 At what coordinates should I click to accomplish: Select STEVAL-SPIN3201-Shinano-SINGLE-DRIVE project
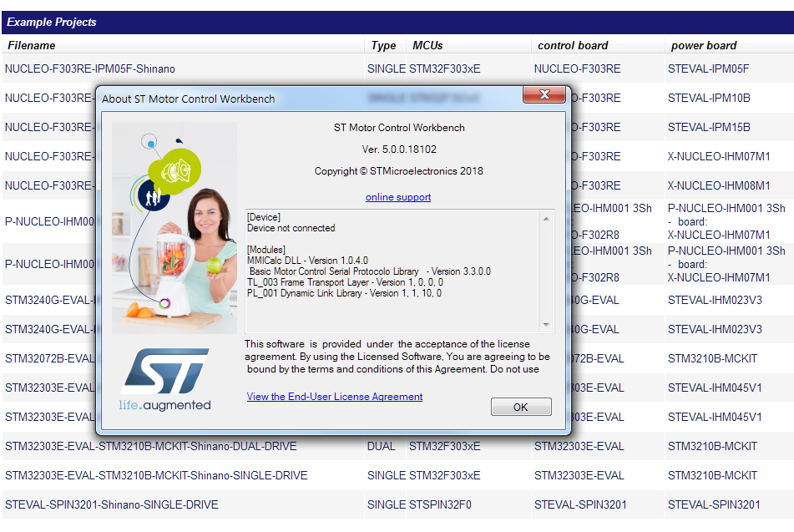[x=111, y=505]
